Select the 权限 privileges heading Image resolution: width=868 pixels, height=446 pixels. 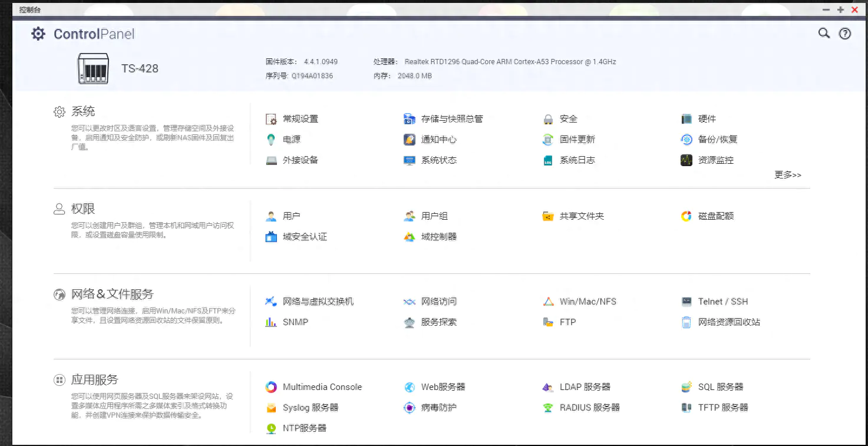[x=83, y=209]
